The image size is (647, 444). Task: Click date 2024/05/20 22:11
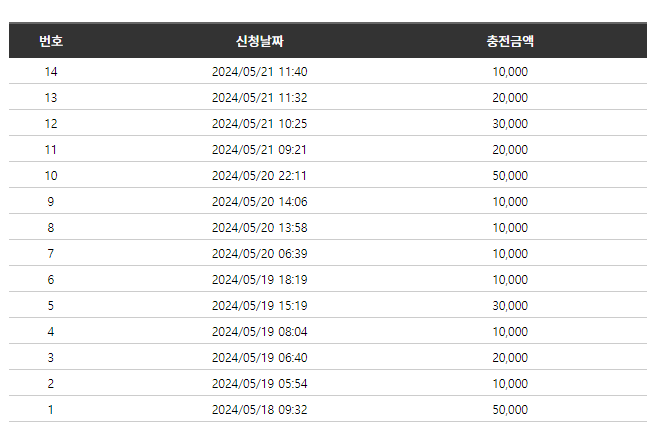pyautogui.click(x=259, y=176)
